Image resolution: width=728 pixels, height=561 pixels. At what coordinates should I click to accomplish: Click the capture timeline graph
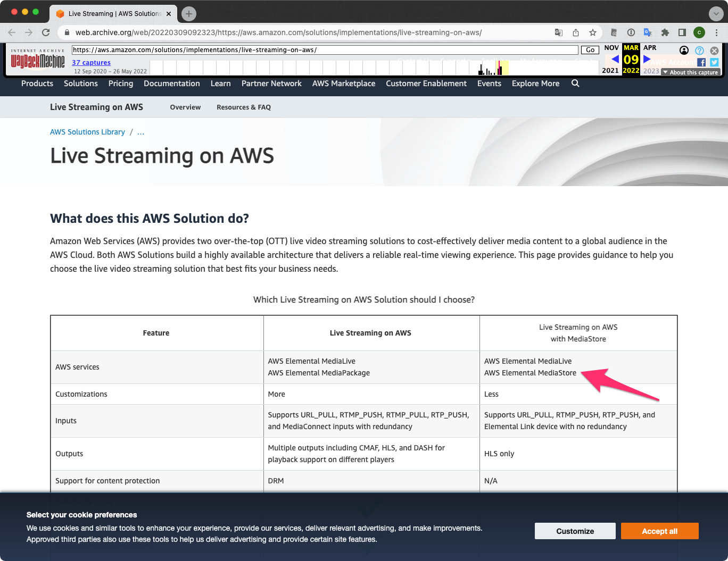[374, 68]
